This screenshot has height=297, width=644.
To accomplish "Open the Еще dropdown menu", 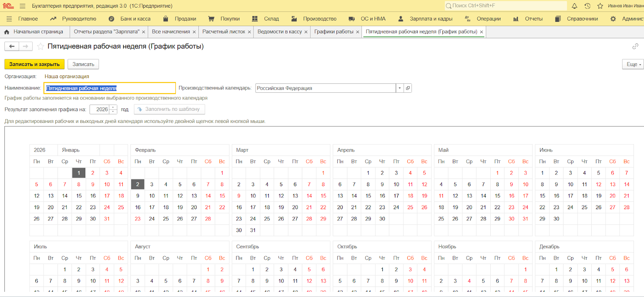I will [634, 64].
